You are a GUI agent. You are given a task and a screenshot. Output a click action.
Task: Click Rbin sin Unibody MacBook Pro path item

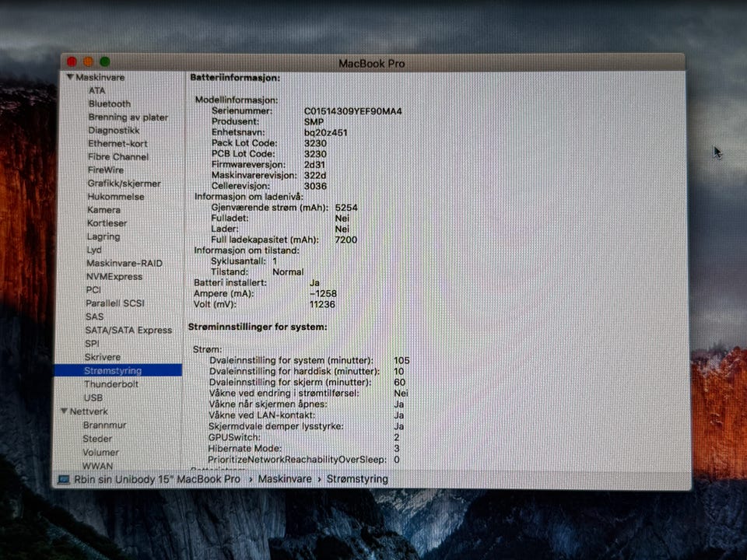(157, 480)
